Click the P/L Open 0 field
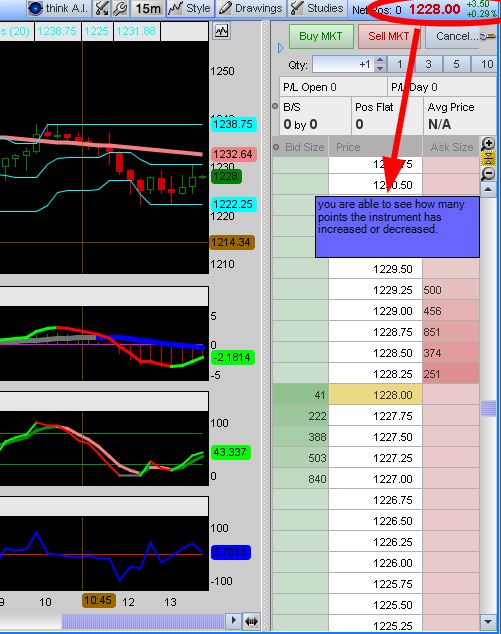Viewport: 501px width, 634px height. click(333, 87)
